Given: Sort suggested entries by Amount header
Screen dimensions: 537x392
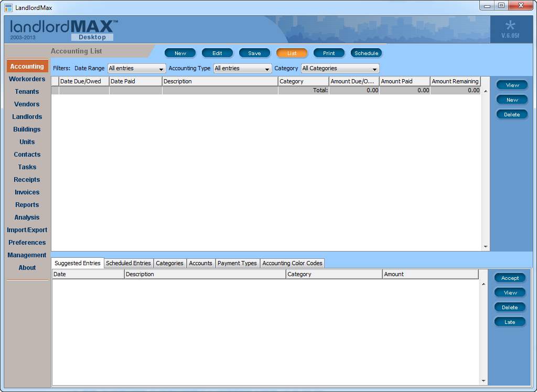Looking at the screenshot, I should click(431, 274).
